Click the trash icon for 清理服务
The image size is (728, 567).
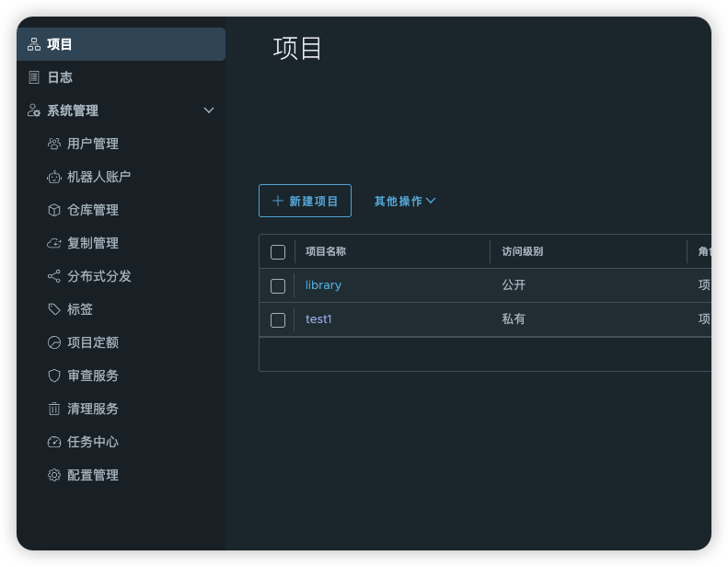pyautogui.click(x=54, y=409)
